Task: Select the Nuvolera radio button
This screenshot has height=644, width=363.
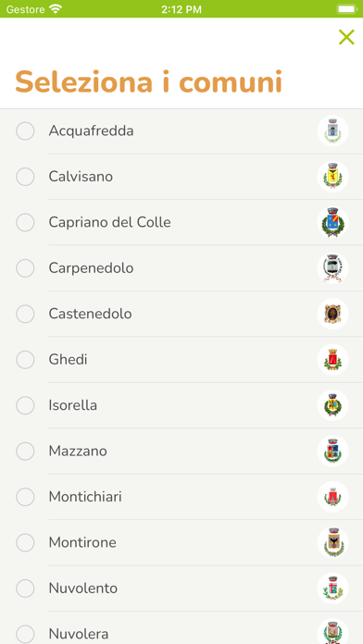Action: [25, 634]
